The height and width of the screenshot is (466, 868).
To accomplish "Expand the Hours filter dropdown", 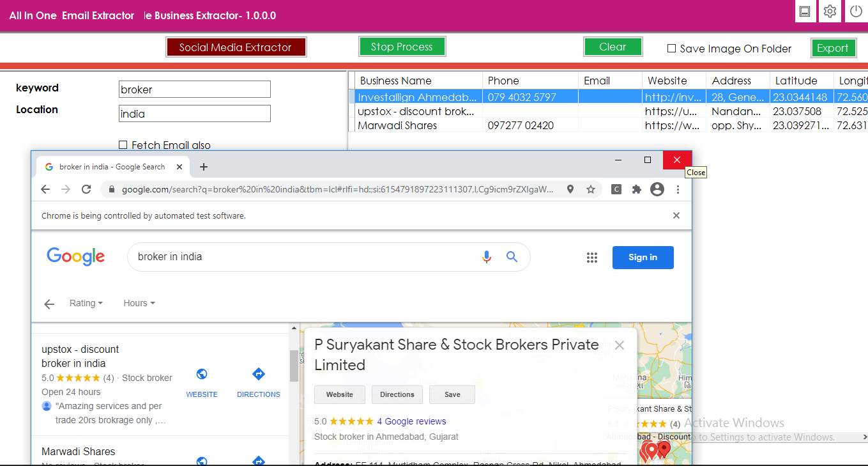I will coord(139,303).
